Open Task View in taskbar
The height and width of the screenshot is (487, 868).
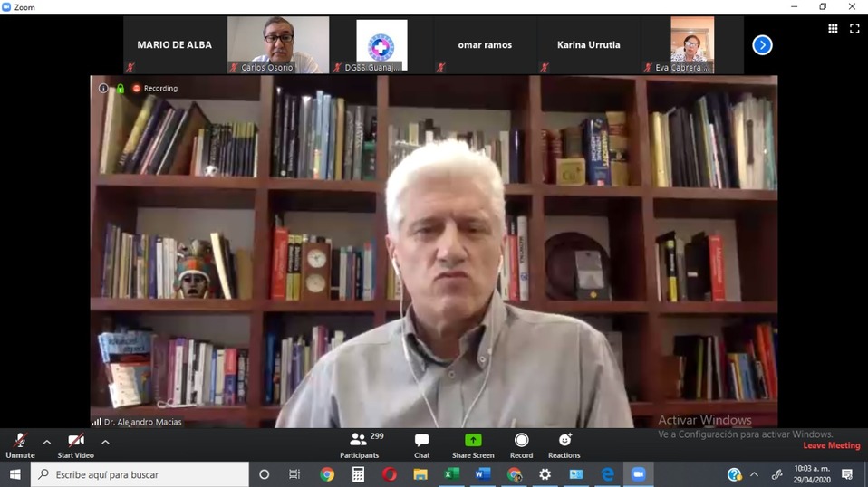294,474
